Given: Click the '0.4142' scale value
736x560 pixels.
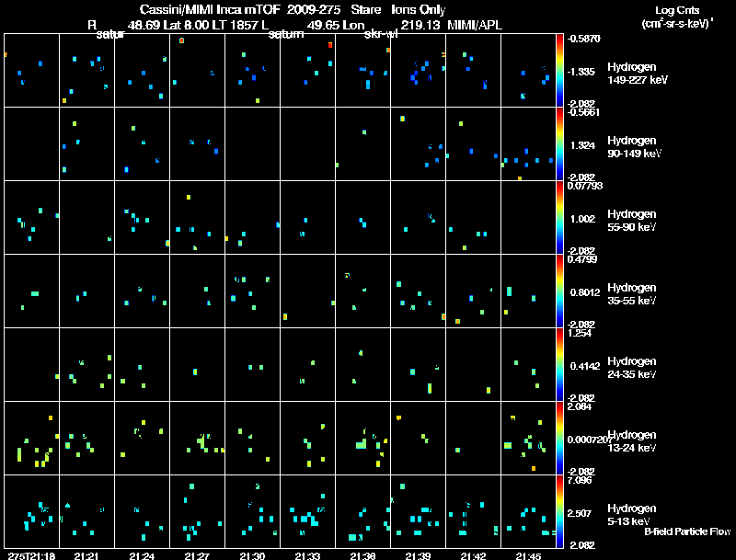Looking at the screenshot, I should 585,366.
